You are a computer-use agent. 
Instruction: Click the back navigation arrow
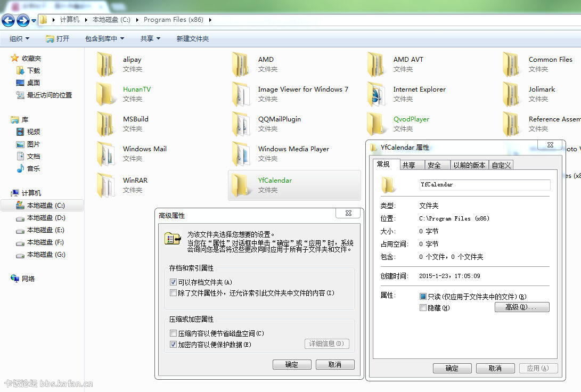pyautogui.click(x=8, y=20)
